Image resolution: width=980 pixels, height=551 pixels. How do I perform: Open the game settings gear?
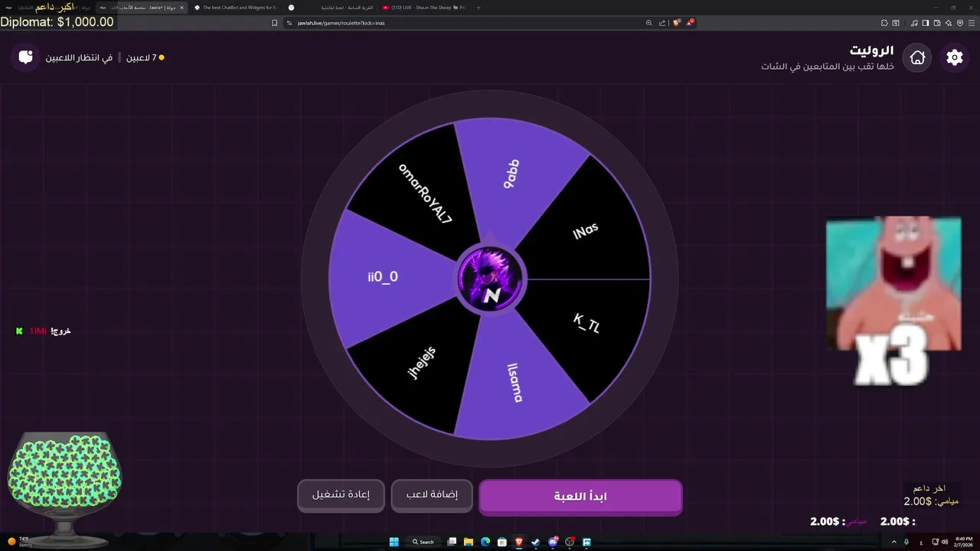pos(954,57)
